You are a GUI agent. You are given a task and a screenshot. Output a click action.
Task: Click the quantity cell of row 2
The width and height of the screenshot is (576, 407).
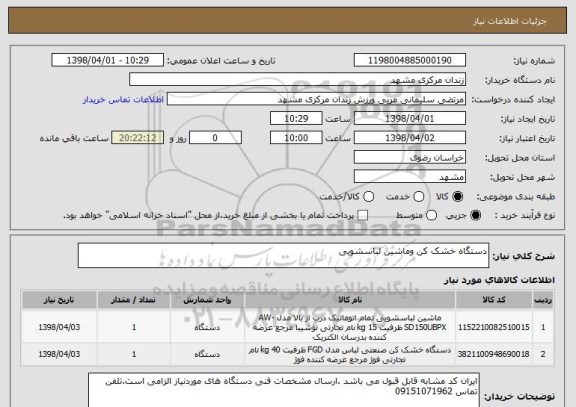pyautogui.click(x=134, y=354)
